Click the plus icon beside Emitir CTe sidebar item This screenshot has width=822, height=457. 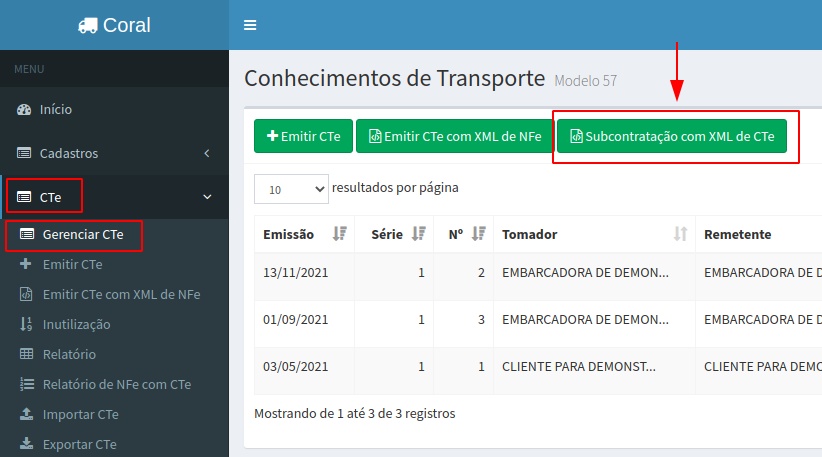(26, 265)
